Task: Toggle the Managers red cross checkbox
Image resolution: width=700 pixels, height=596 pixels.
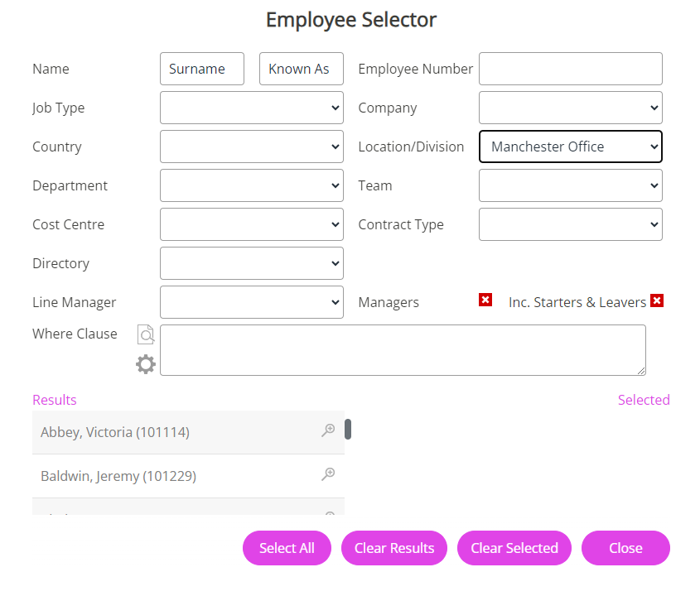Action: tap(485, 300)
